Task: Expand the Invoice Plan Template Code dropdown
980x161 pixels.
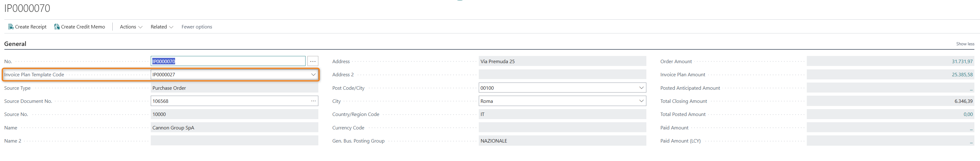Action: click(313, 75)
